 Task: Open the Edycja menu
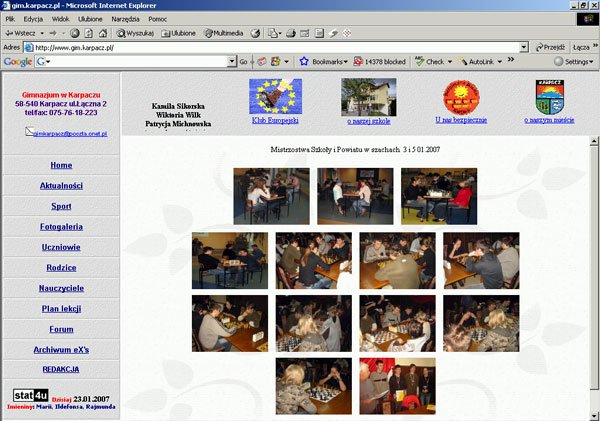pyautogui.click(x=33, y=19)
